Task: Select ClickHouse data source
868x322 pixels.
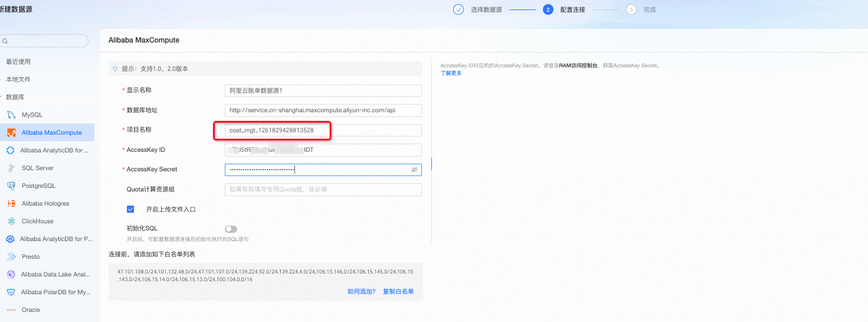Action: [47, 221]
